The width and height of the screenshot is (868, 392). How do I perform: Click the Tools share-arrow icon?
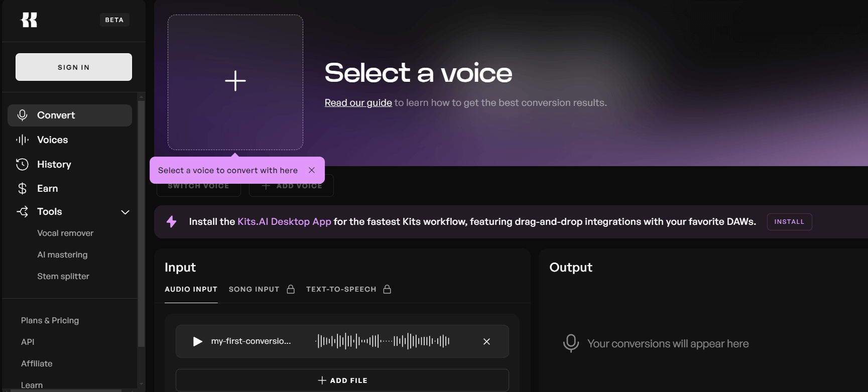click(22, 212)
